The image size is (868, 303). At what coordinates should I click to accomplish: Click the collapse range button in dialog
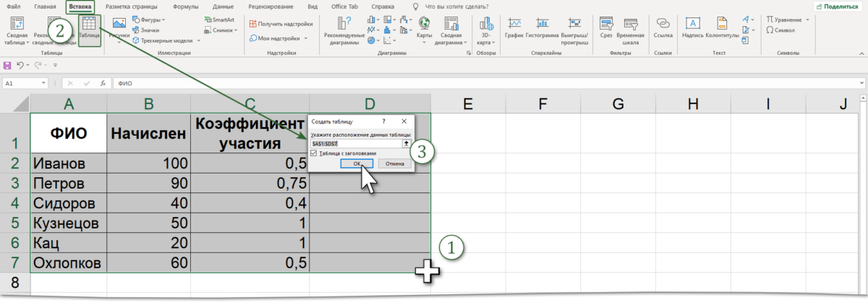[406, 144]
